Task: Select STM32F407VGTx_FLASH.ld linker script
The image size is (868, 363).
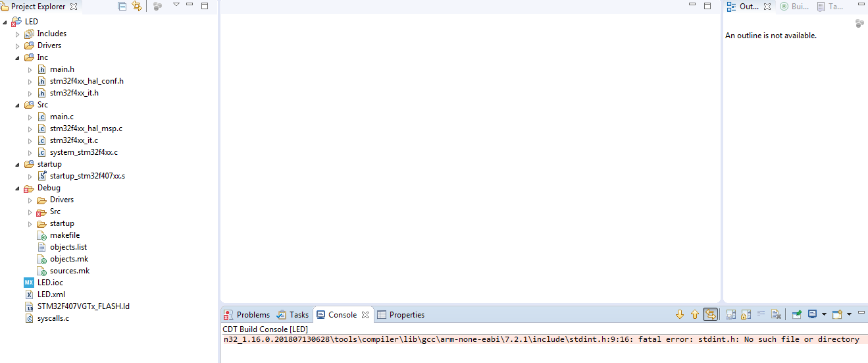Action: [x=84, y=306]
